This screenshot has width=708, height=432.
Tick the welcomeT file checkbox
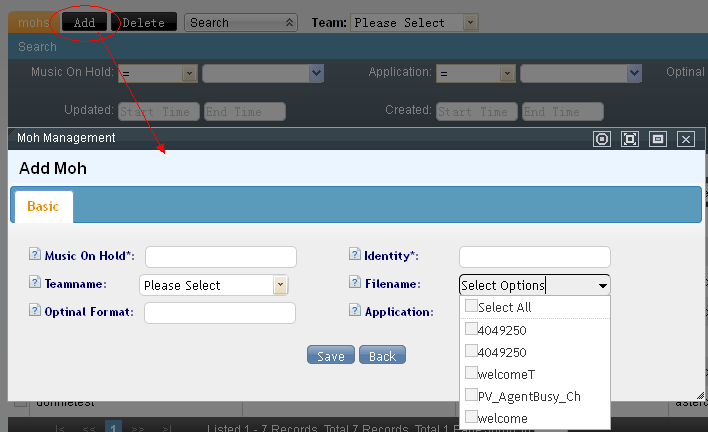(471, 374)
